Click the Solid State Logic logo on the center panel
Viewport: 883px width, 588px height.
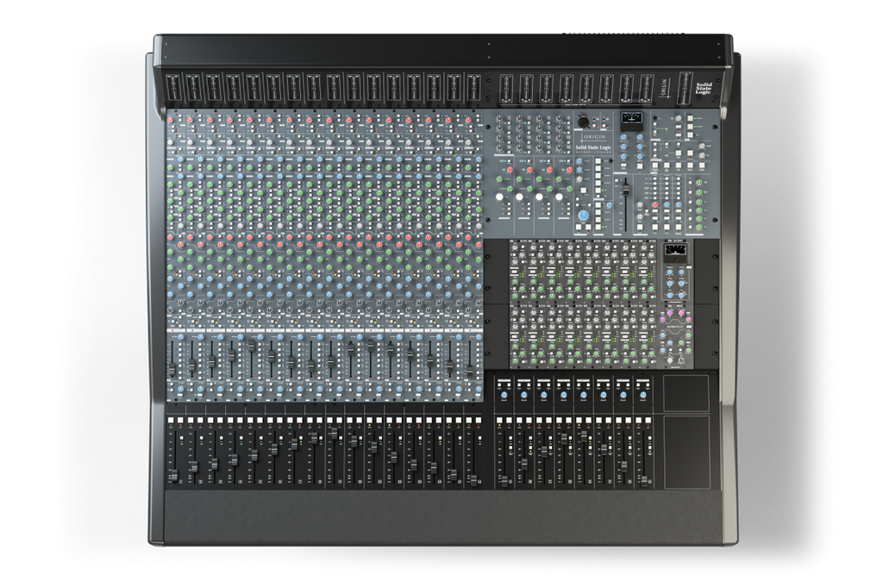point(593,148)
